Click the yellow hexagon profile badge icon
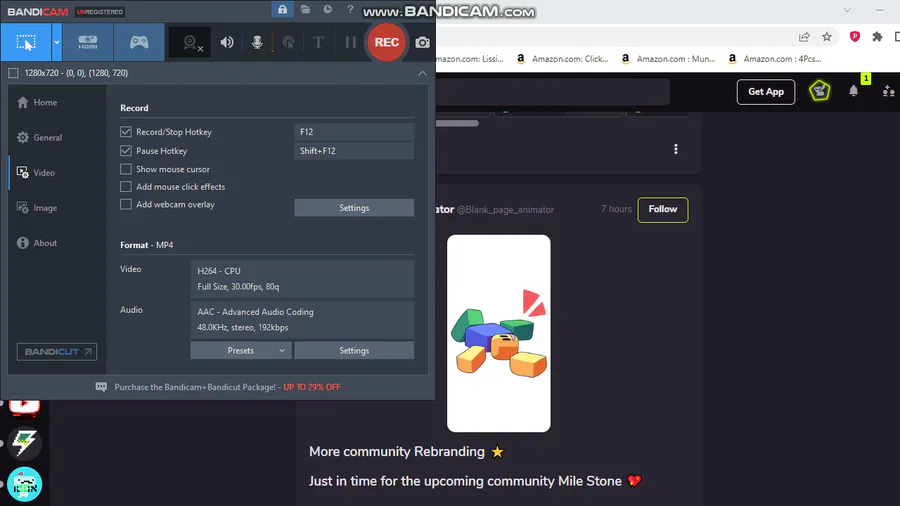Viewport: 900px width, 506px height. coord(820,91)
